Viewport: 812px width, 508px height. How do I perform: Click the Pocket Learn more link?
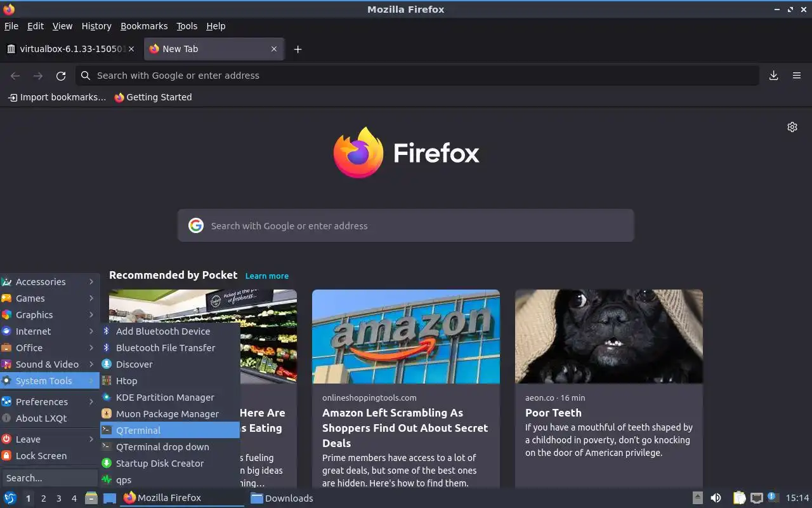267,276
